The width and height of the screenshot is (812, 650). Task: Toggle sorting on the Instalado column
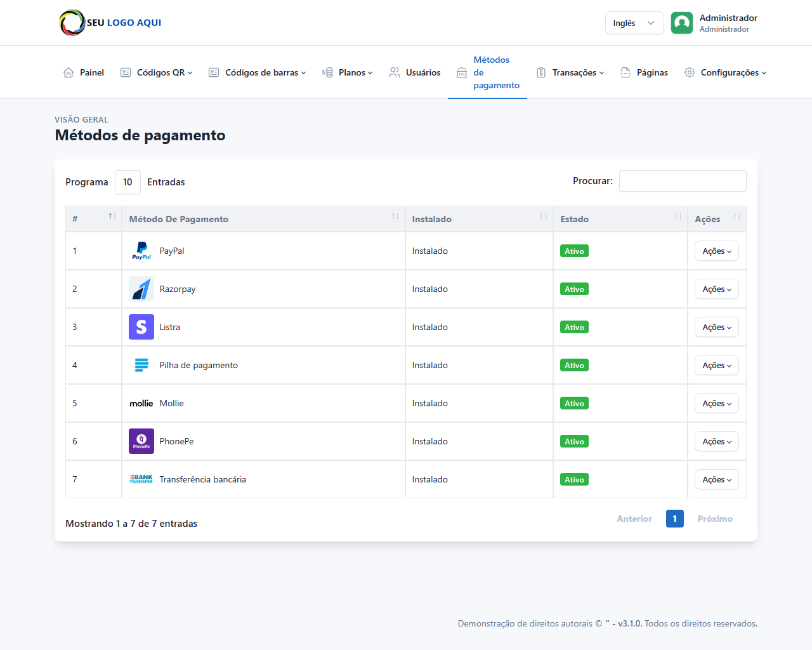pos(478,219)
